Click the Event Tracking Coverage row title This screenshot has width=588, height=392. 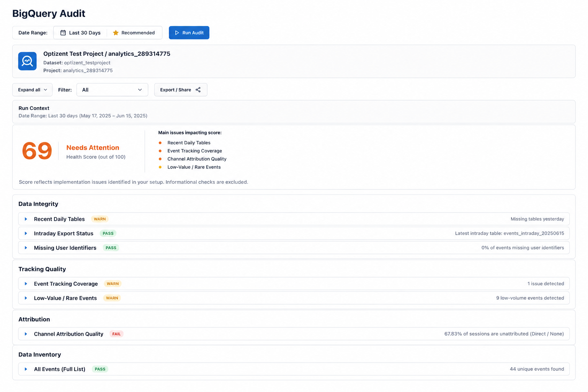tap(66, 284)
